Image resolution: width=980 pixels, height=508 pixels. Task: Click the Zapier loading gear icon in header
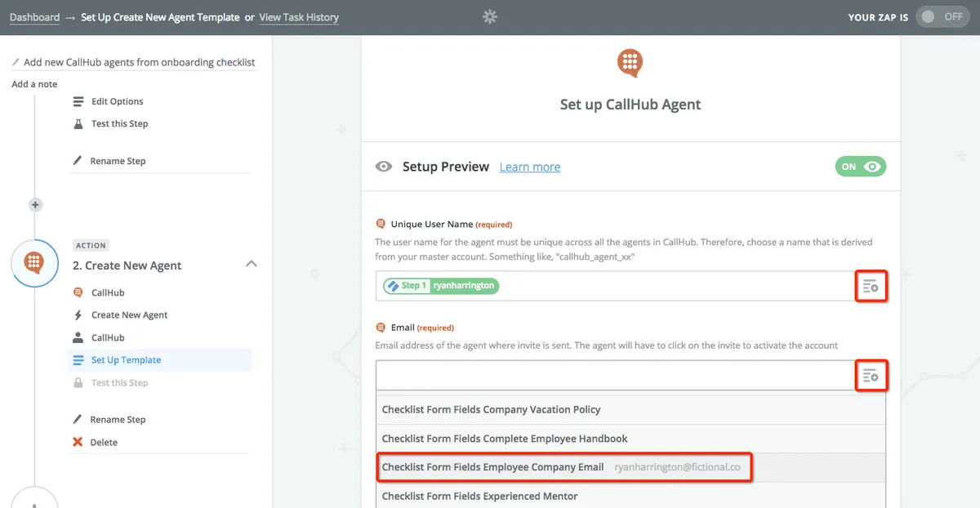[490, 16]
